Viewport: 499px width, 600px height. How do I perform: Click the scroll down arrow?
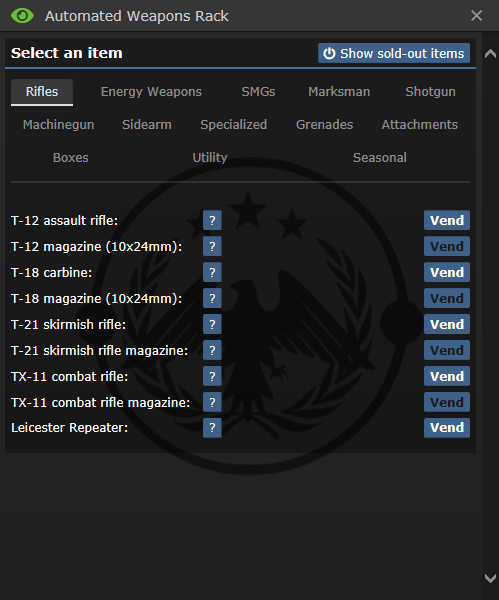click(x=490, y=578)
